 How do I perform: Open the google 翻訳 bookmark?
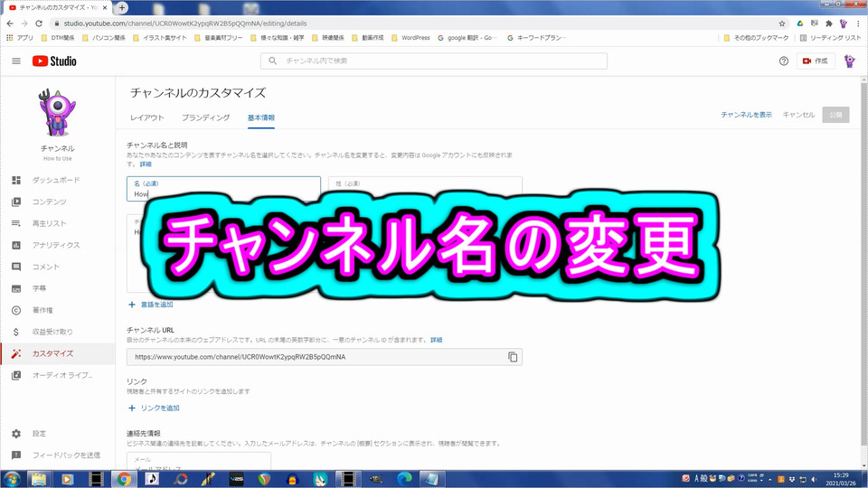tap(467, 38)
